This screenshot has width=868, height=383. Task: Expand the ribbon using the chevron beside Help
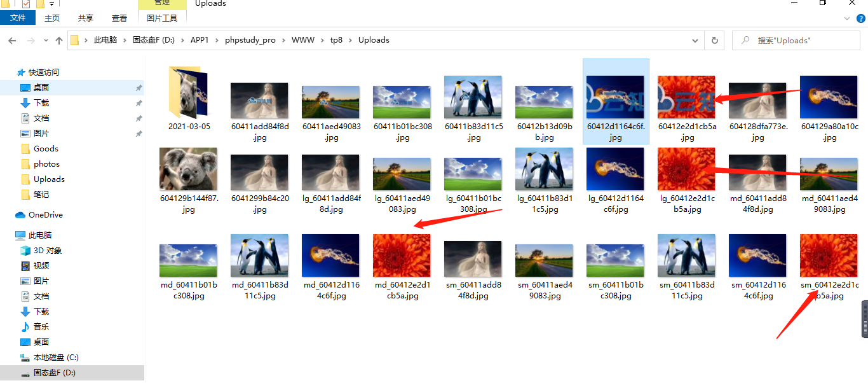pos(848,18)
